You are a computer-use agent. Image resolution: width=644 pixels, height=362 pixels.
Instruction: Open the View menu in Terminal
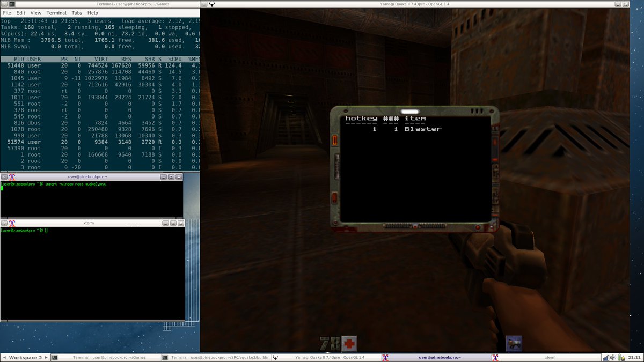click(36, 13)
